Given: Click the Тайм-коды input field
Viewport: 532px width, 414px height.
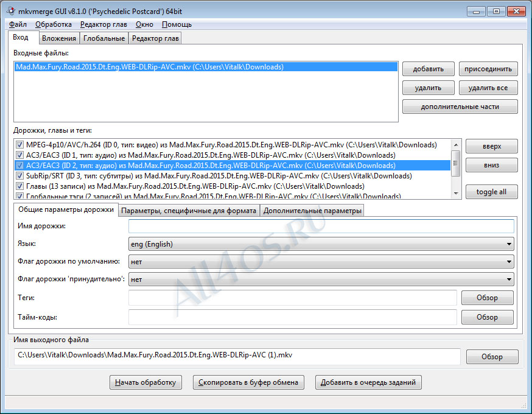Looking at the screenshot, I should 292,317.
